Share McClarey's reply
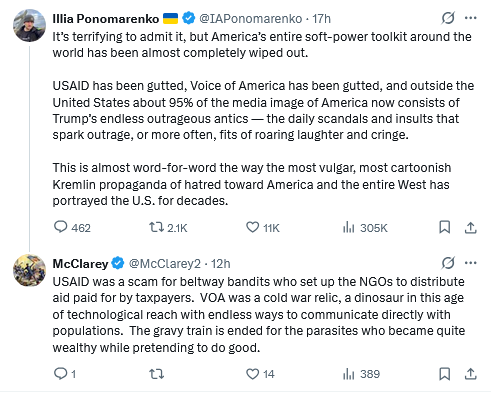Screen dimensions: 491x396 471,374
